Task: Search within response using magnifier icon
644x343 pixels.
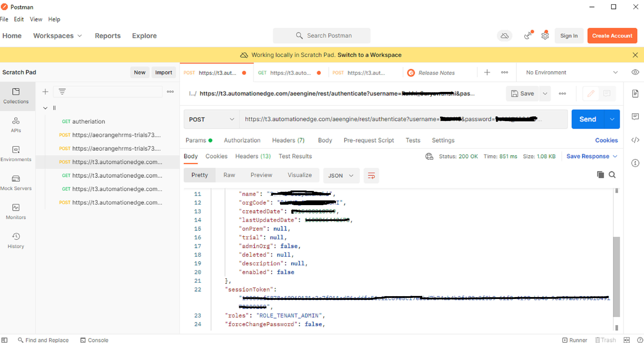Action: coord(612,175)
